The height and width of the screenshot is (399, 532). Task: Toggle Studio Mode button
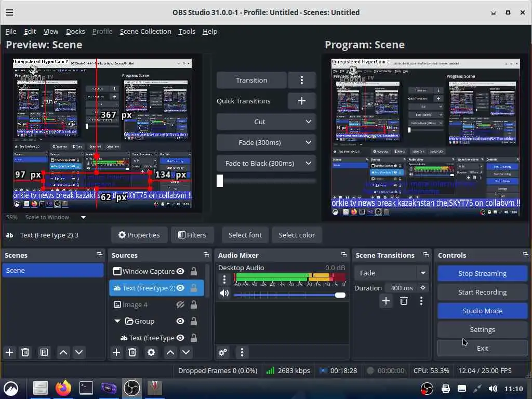(482, 311)
